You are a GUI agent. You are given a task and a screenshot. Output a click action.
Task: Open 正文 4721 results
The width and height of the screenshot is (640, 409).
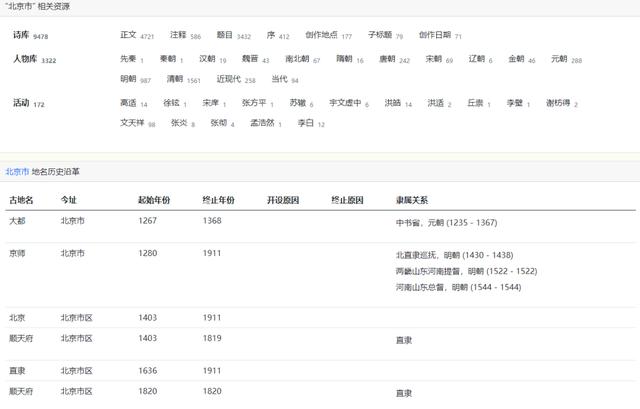(x=137, y=35)
